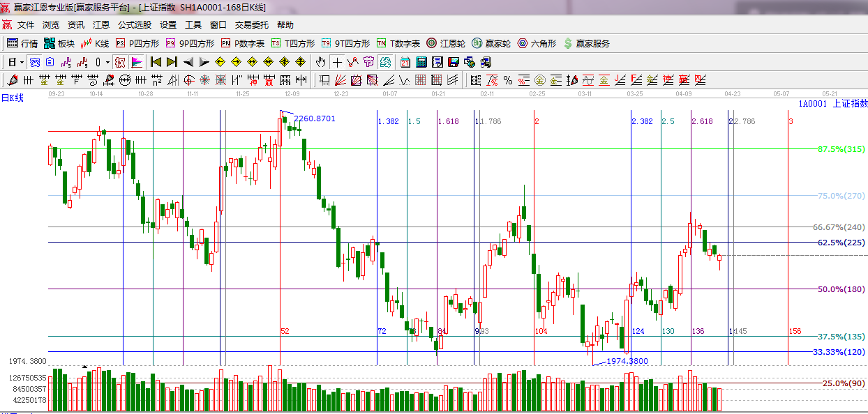Image resolution: width=868 pixels, height=414 pixels.
Task: Toggle the 权 adjusted-price button
Action: pyautogui.click(x=119, y=62)
